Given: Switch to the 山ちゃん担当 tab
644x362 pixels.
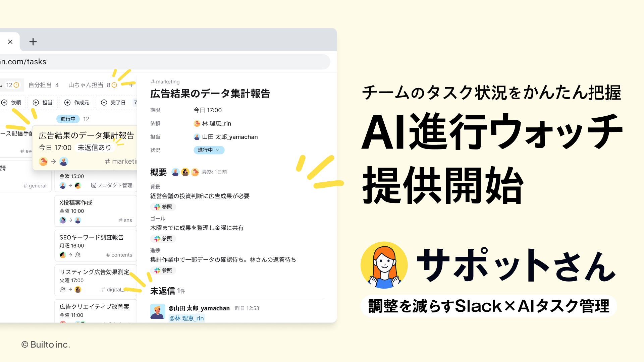Looking at the screenshot, I should click(93, 85).
